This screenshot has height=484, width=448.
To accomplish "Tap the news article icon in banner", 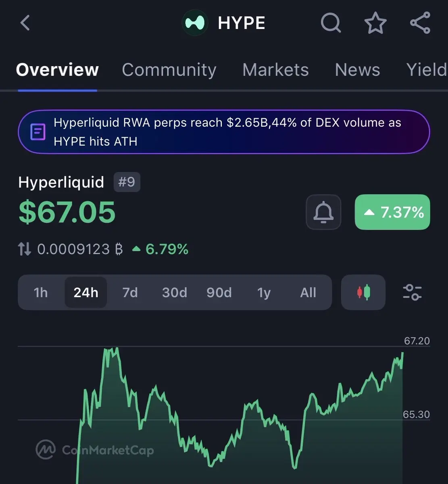I will tap(38, 132).
